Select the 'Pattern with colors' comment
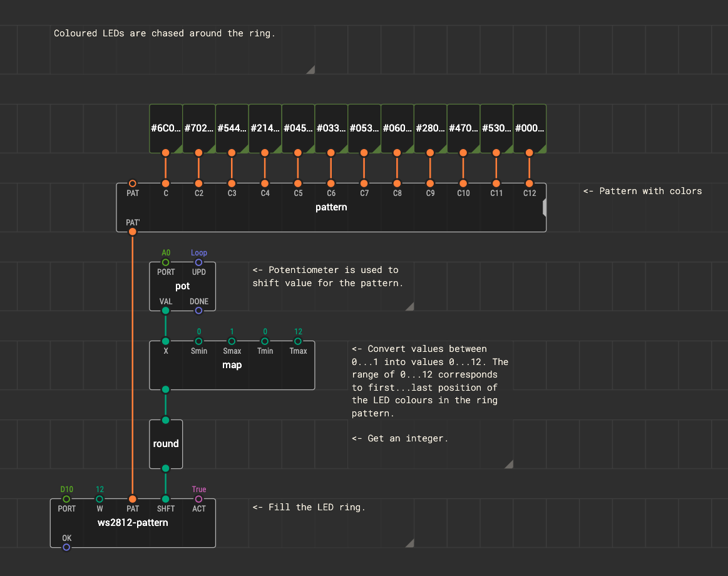The image size is (728, 576). pyautogui.click(x=643, y=192)
